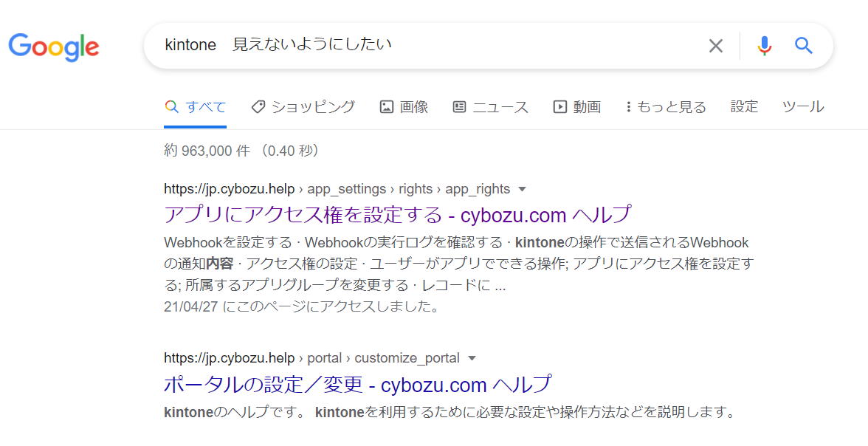868x446 pixels.
Task: Open the ツール menu for search filters
Action: [802, 106]
